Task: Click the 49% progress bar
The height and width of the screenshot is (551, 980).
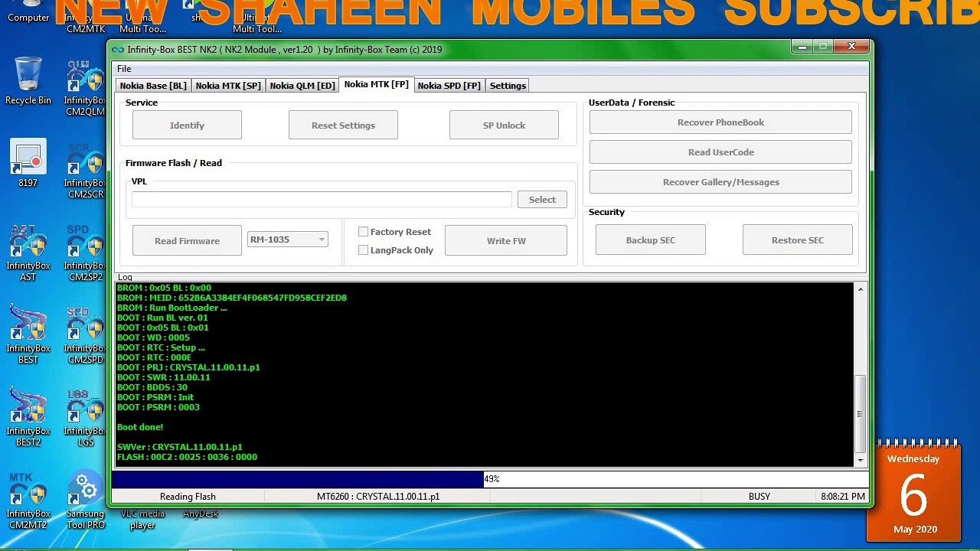Action: 490,479
